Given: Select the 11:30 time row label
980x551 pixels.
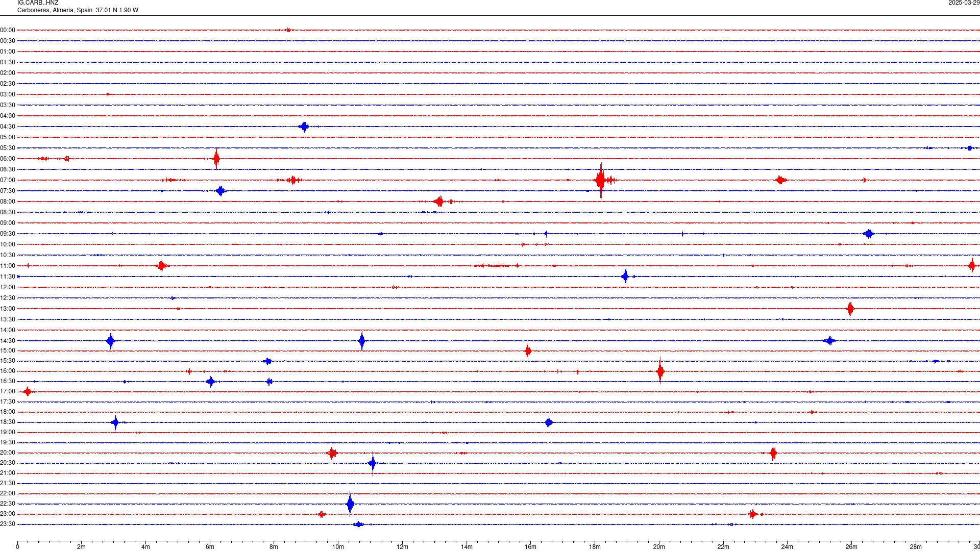Looking at the screenshot, I should click(8, 277).
